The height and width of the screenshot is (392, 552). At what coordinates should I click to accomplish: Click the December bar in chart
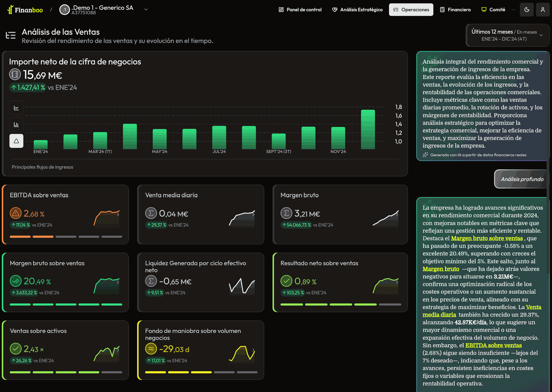[x=368, y=130]
